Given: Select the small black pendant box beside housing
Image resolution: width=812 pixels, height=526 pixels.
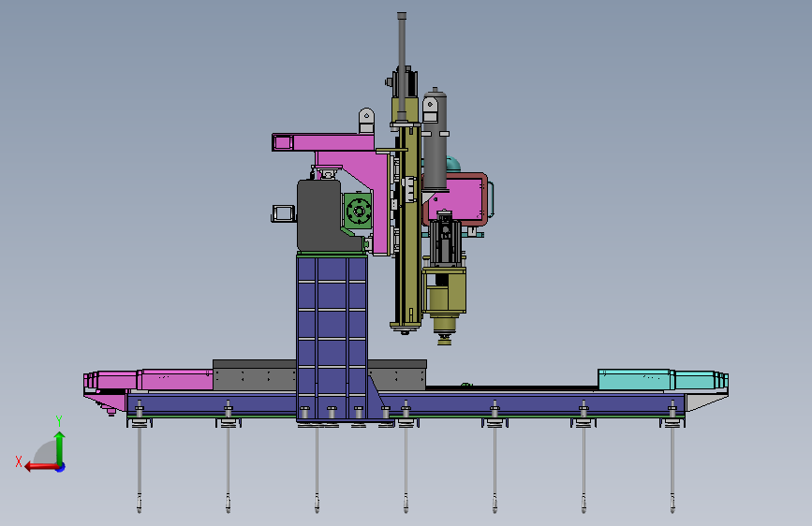Looking at the screenshot, I should pyautogui.click(x=283, y=213).
